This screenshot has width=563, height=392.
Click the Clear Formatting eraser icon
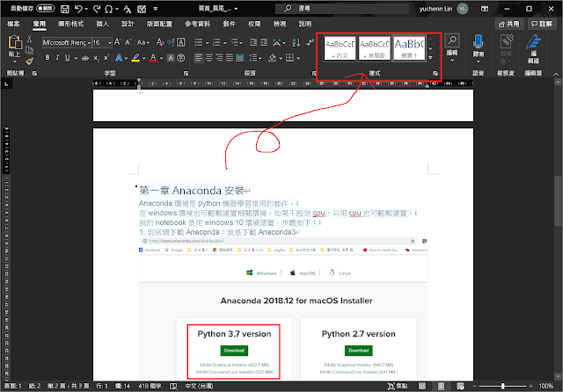click(160, 42)
